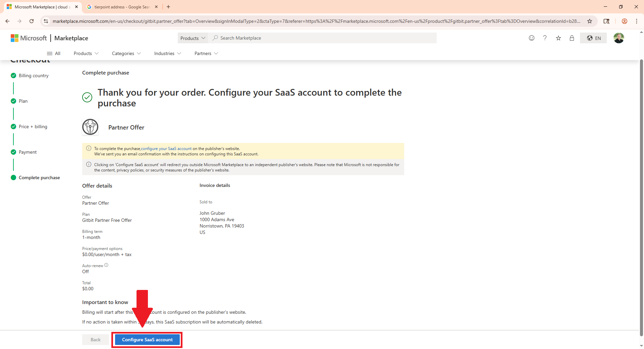Open a new browser tab
This screenshot has width=644, height=349.
(168, 7)
